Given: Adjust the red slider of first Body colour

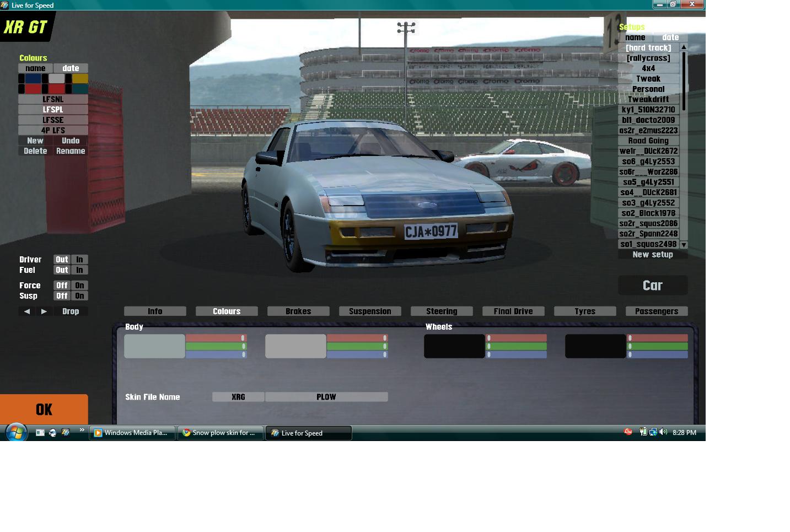Looking at the screenshot, I should (216, 338).
